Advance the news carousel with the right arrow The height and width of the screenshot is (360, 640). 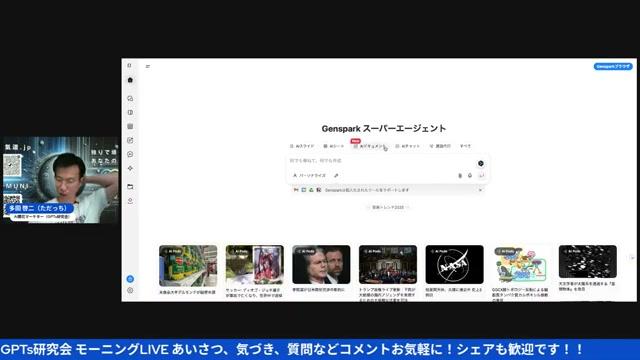pyautogui.click(x=631, y=258)
